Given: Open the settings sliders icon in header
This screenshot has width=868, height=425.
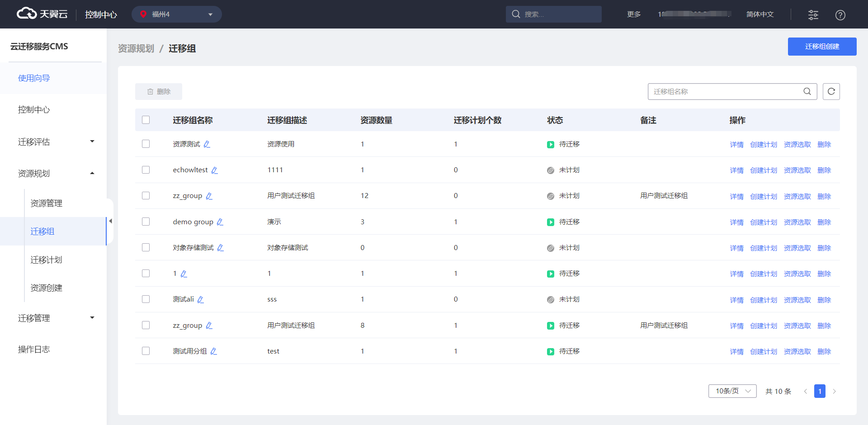Looking at the screenshot, I should pos(813,15).
